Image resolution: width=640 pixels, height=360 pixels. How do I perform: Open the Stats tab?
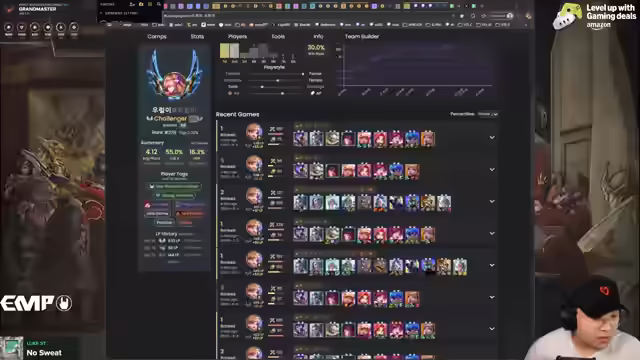pyautogui.click(x=197, y=36)
